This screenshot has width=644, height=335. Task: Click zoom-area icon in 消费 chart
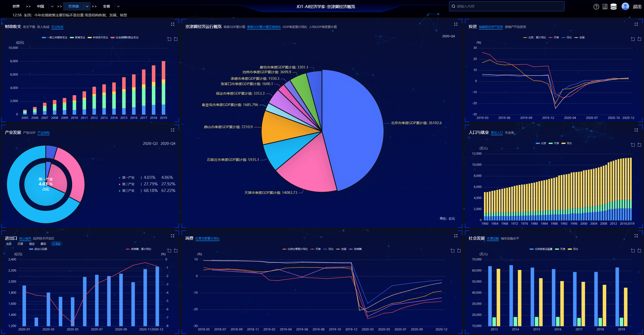click(x=453, y=251)
